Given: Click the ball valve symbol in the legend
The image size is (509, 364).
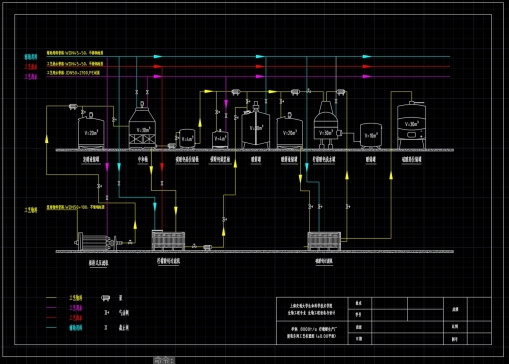Looking at the screenshot, I should (106, 313).
